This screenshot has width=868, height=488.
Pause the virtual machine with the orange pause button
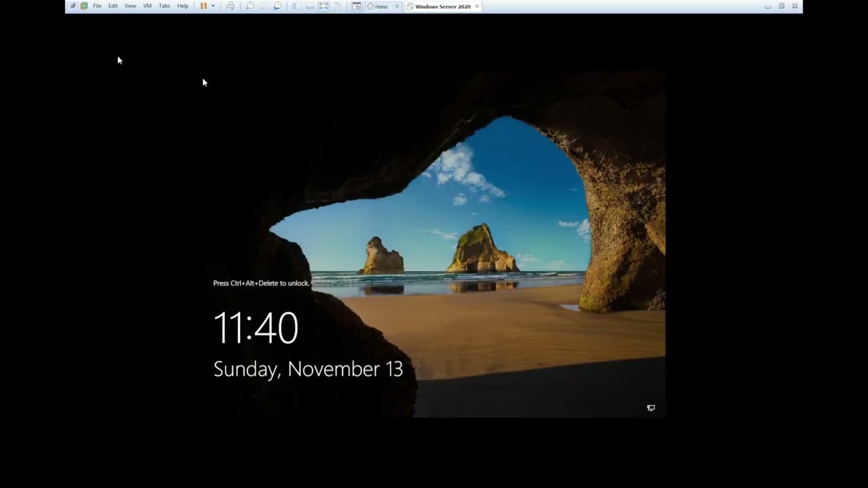click(x=203, y=6)
